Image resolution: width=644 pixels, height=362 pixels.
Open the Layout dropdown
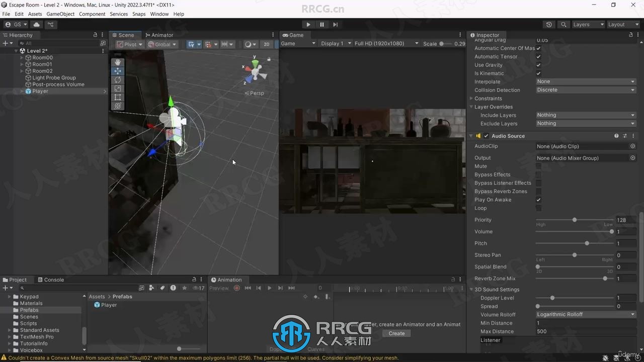[622, 24]
